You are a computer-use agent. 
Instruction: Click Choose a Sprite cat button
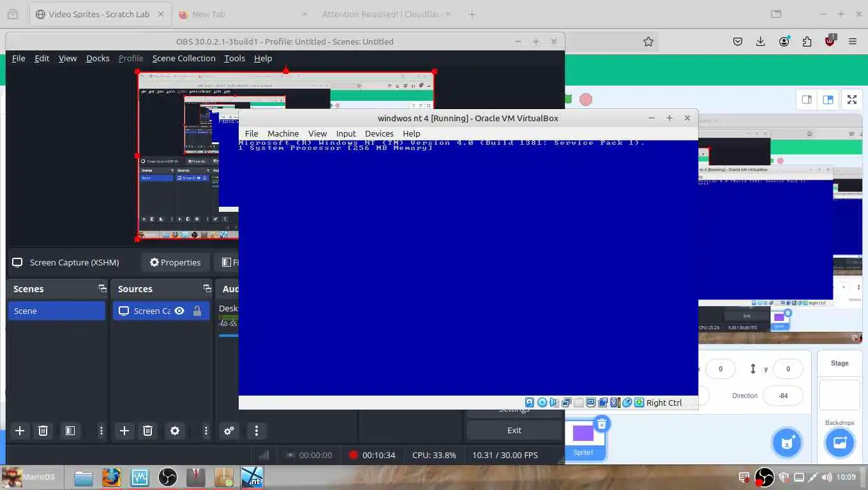click(788, 443)
